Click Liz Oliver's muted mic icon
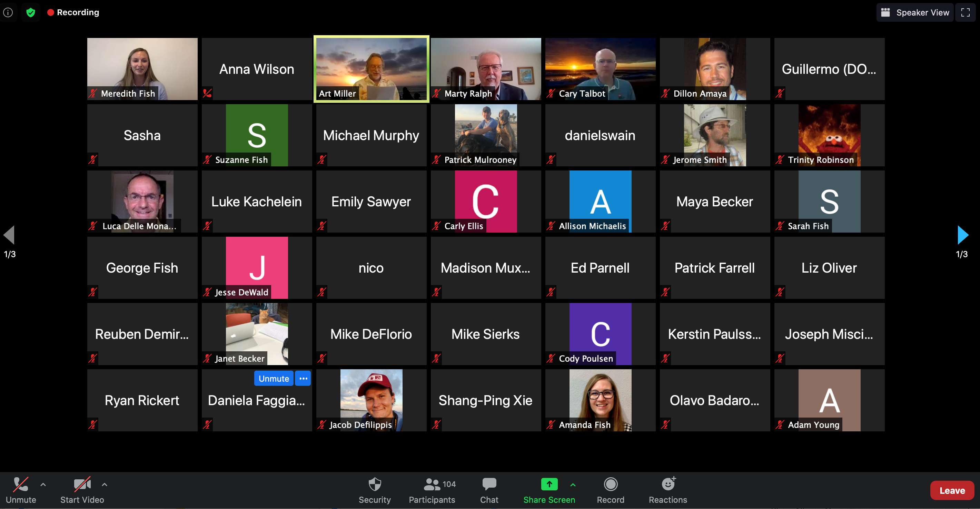 click(780, 292)
